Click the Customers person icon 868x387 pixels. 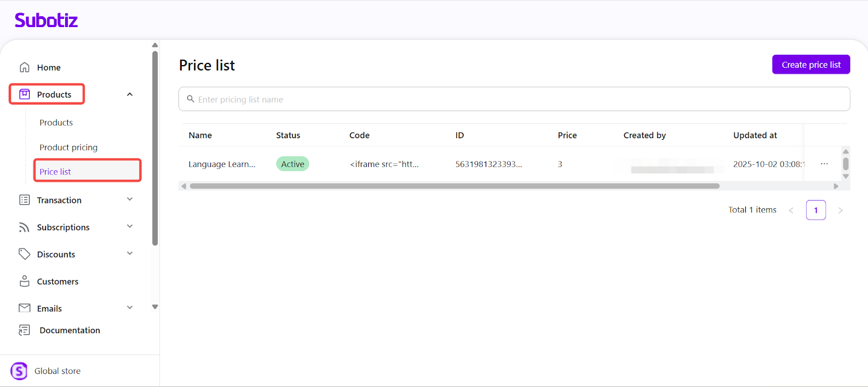[24, 281]
